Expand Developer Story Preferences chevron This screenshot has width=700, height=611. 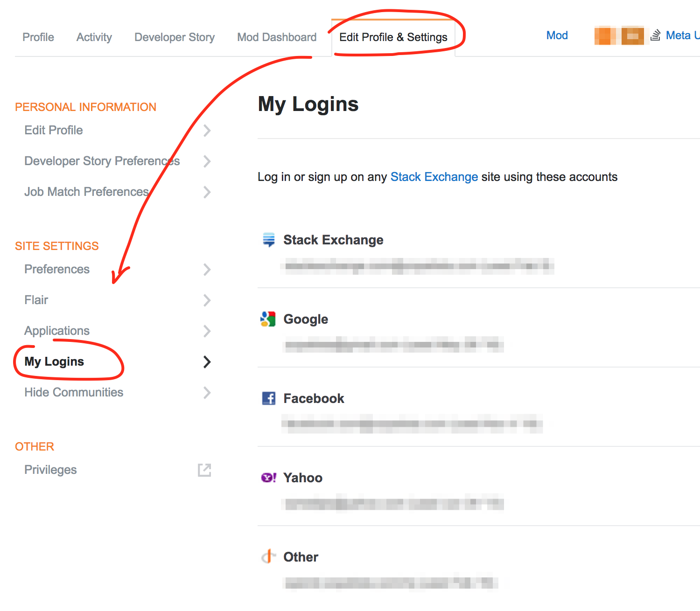[207, 161]
